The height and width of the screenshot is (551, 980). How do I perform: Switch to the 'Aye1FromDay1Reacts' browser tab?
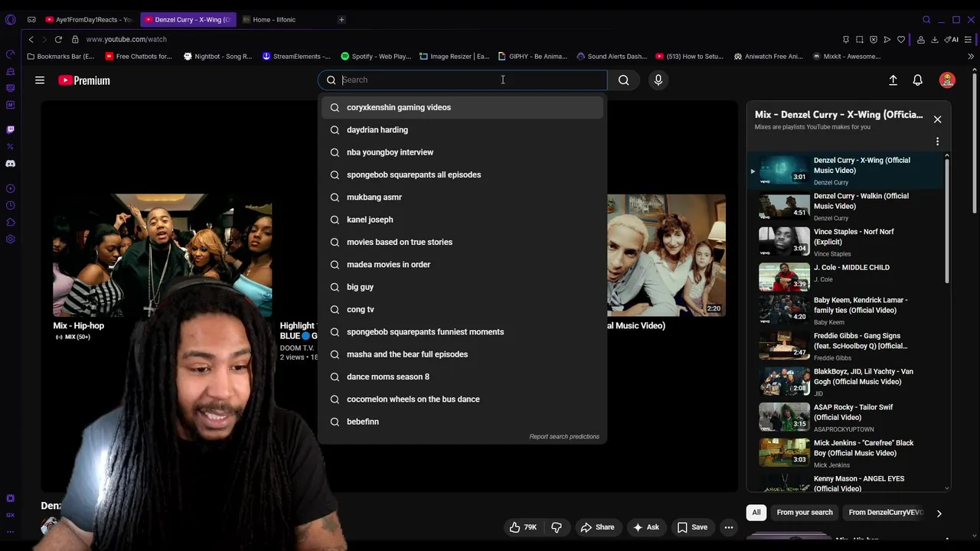click(x=90, y=19)
